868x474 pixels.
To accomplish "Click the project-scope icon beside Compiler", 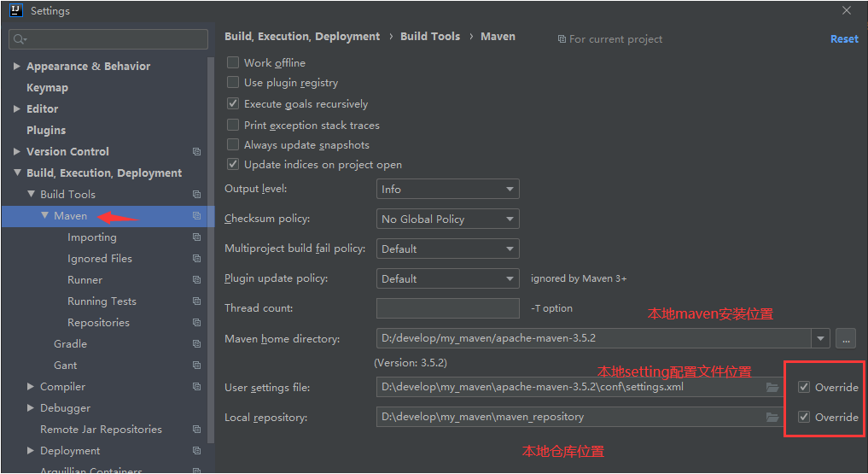I will tap(196, 387).
